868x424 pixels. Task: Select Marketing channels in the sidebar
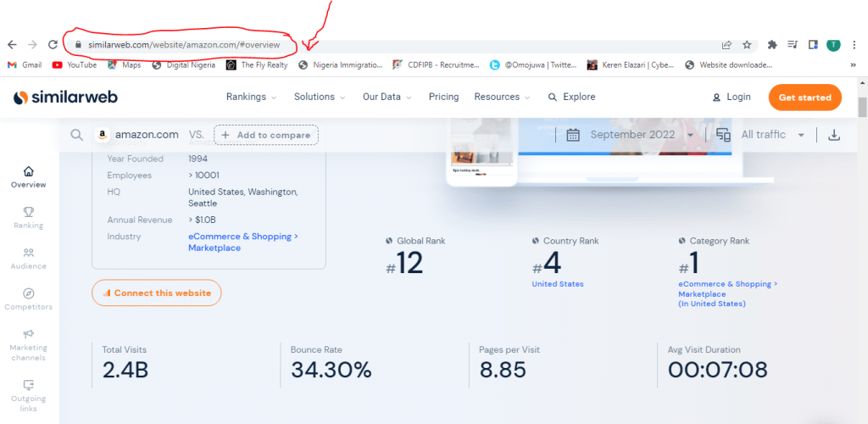tap(29, 345)
